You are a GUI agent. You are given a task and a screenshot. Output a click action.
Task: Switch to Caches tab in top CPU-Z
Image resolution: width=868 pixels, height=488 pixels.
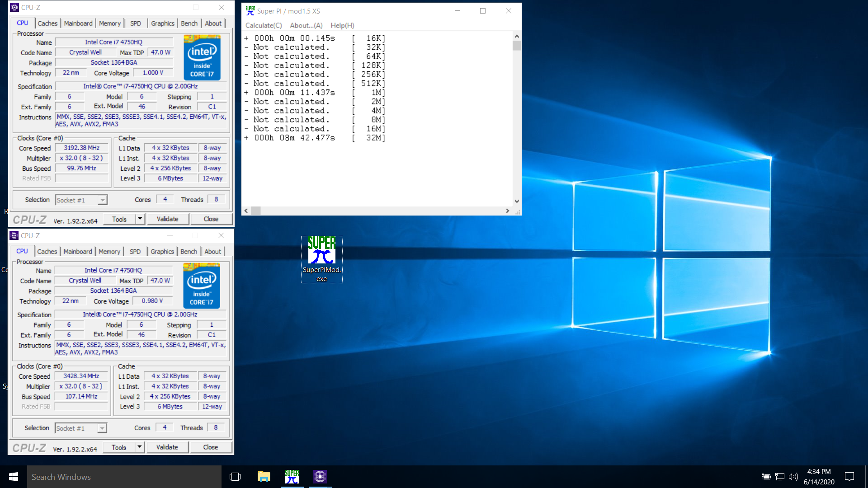pyautogui.click(x=47, y=23)
